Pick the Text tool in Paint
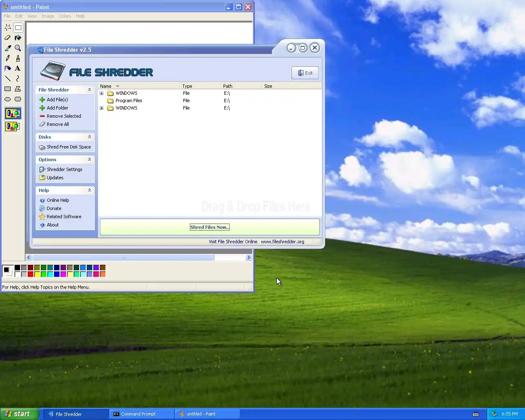 18,68
